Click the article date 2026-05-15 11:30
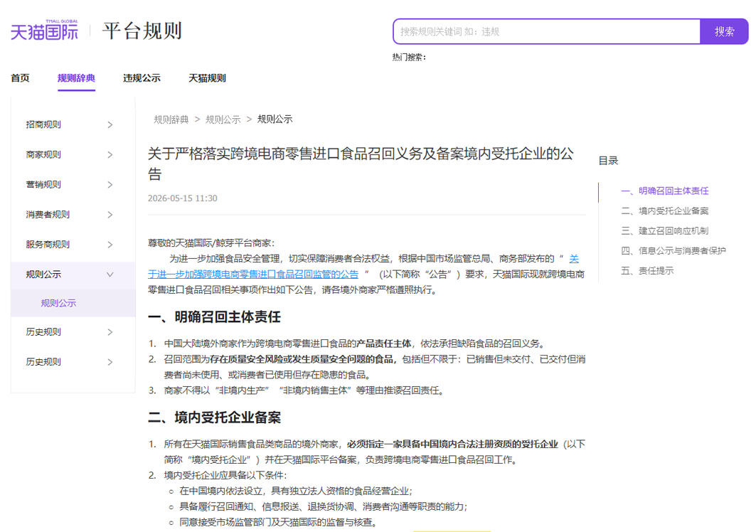Screen dimensions: 756x532 click(183, 198)
